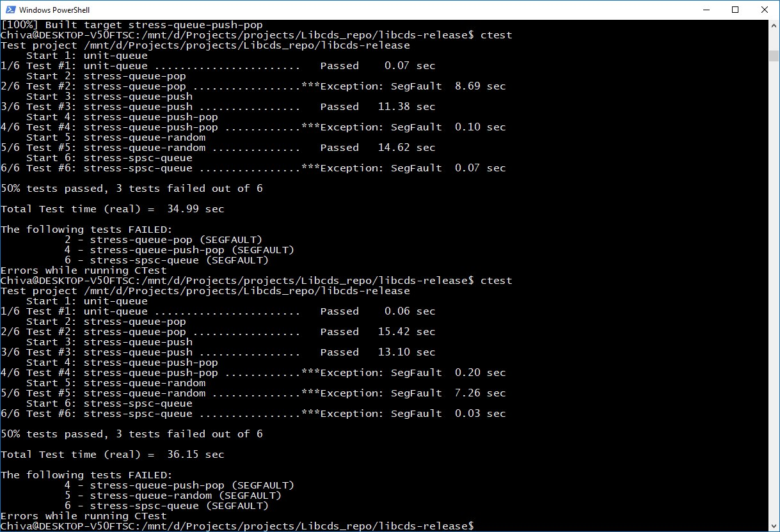Click the 'Passed' status beside 15.42 sec
This screenshot has height=532, width=780.
tap(339, 332)
